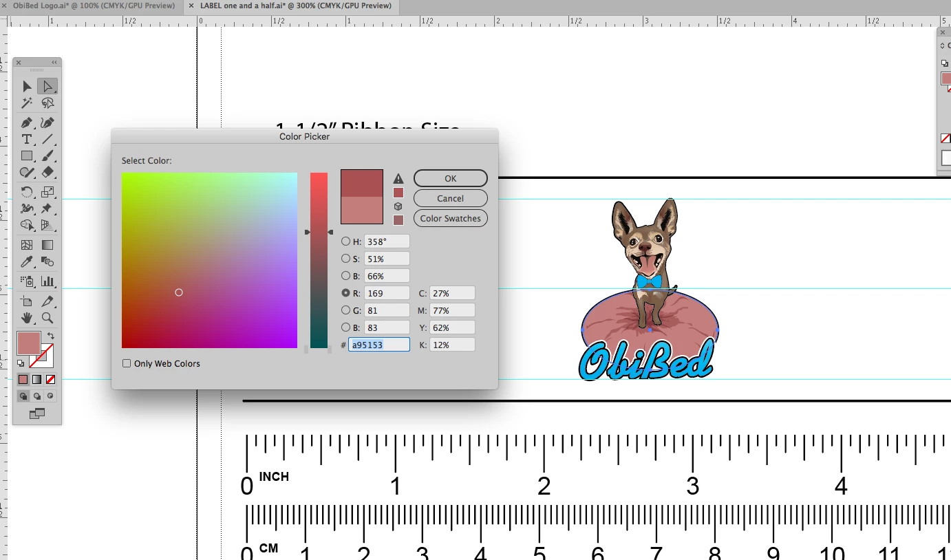Close the LABEL one and a half.ai tab

[190, 6]
